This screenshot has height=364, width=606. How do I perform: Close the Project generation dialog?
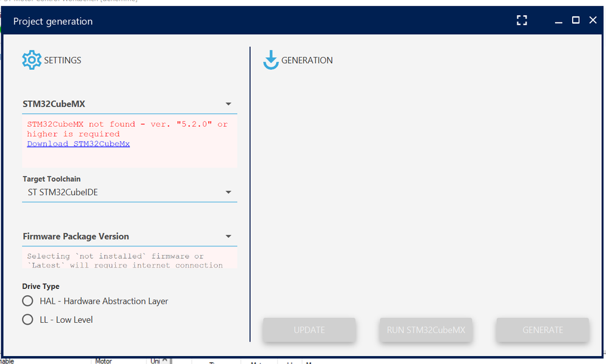coord(593,20)
